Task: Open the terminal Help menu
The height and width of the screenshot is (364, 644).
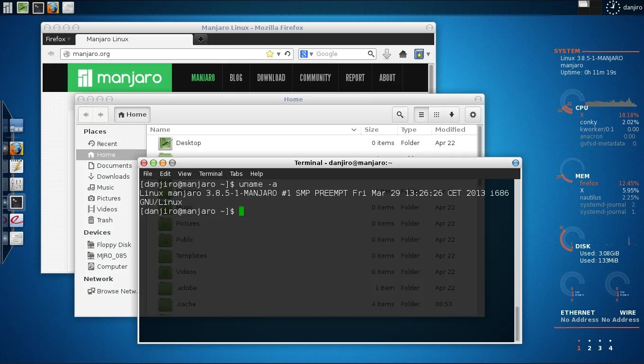Action: pyautogui.click(x=257, y=173)
